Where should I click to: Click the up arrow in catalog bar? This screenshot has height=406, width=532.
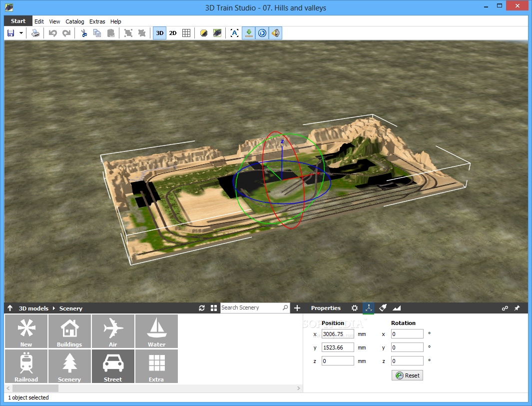[10, 308]
